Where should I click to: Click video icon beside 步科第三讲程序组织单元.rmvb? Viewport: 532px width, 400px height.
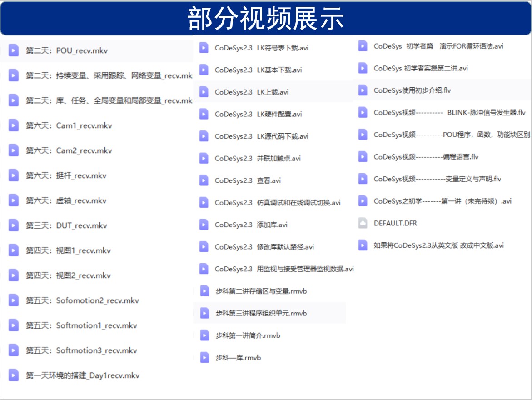204,313
